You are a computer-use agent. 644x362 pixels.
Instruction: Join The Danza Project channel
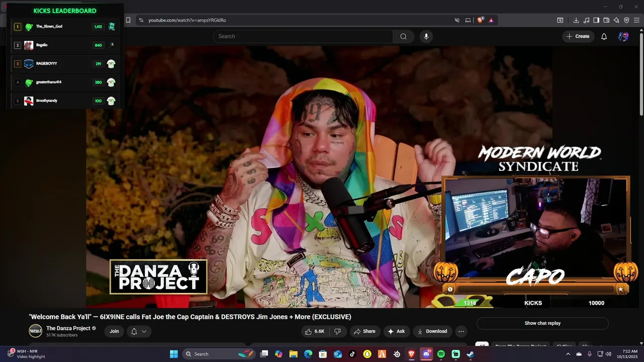click(114, 331)
